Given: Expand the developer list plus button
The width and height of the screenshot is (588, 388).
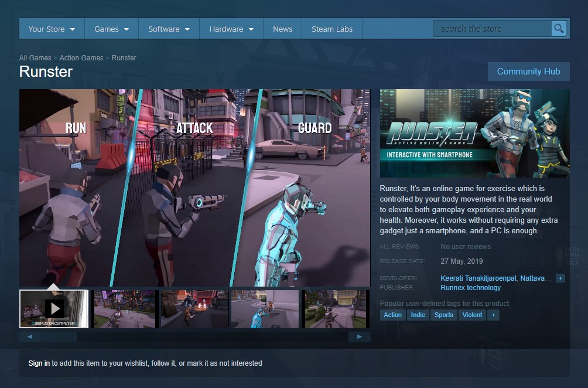Looking at the screenshot, I should point(560,278).
